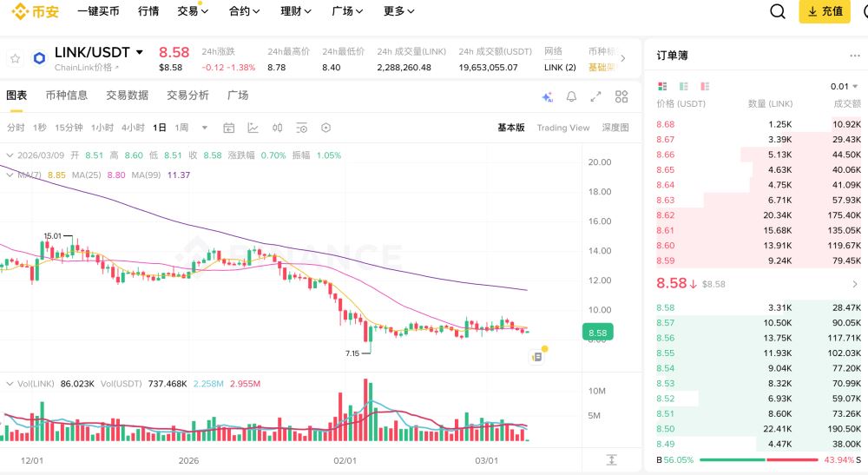
Task: Expand the 交易 menu
Action: point(193,11)
